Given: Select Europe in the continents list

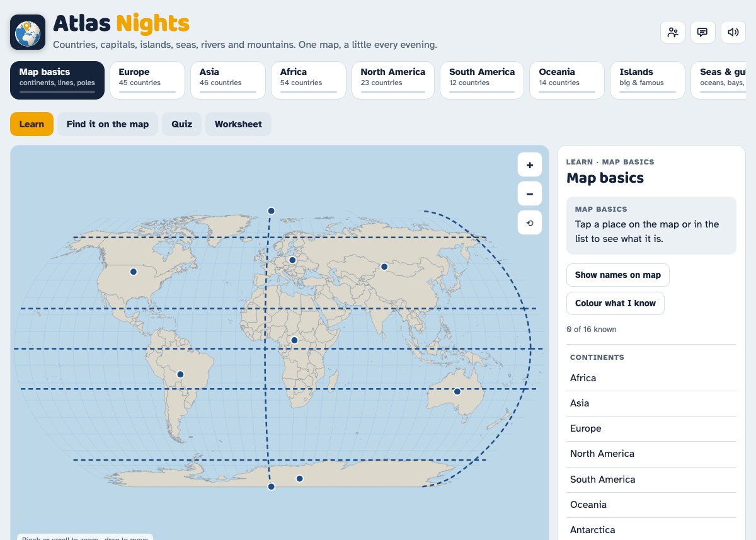Looking at the screenshot, I should point(651,428).
